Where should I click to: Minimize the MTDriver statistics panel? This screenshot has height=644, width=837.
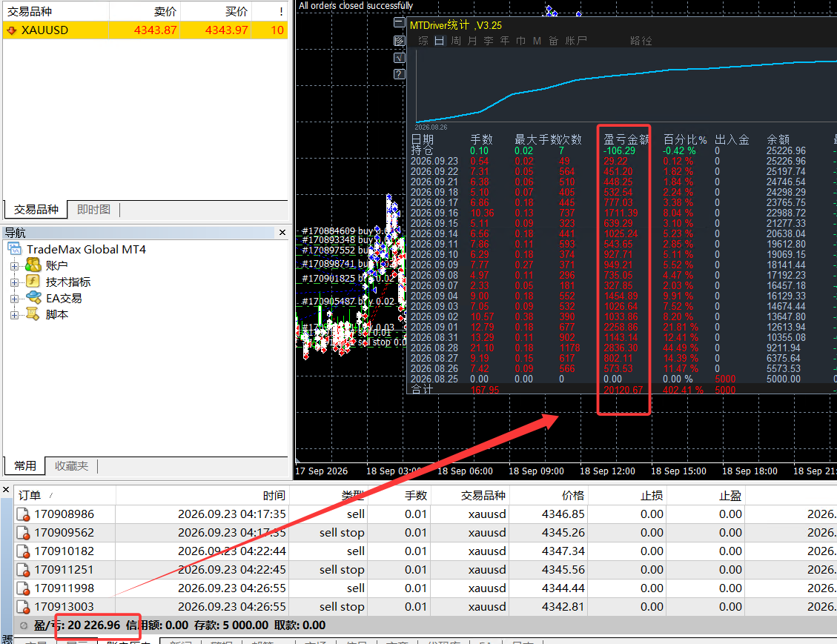point(400,22)
